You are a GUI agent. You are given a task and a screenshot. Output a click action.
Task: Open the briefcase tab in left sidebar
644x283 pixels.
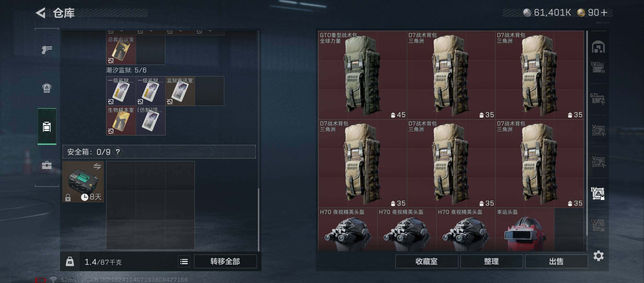47,165
